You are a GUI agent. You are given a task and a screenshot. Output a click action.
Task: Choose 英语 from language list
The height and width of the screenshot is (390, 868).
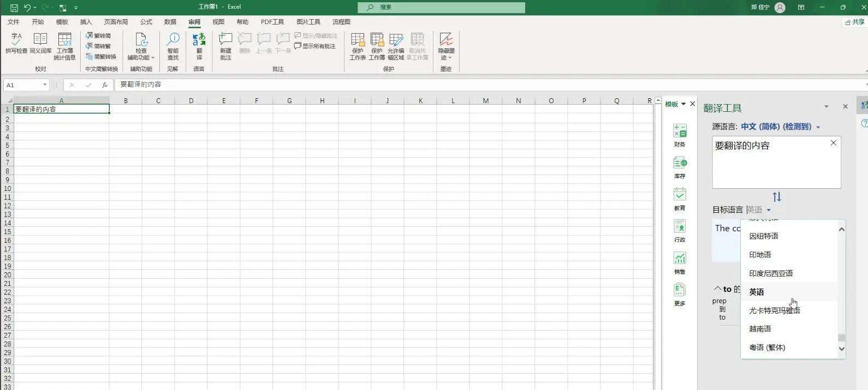(789, 292)
